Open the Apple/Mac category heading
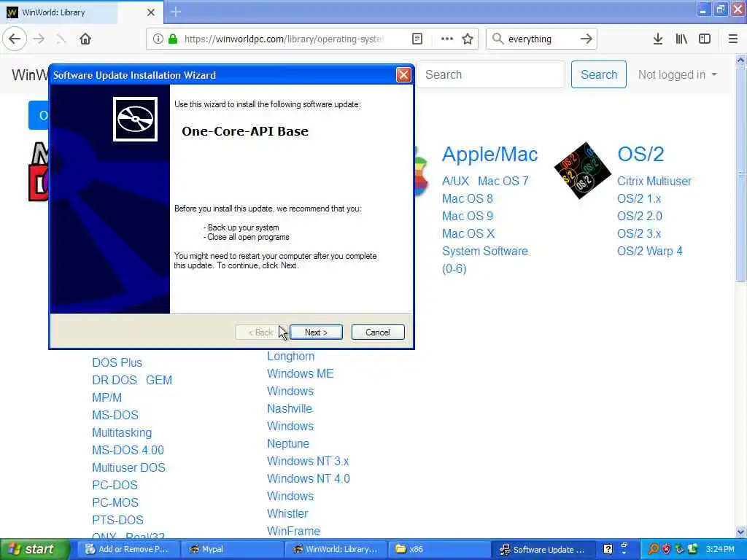This screenshot has width=747, height=560. point(489,155)
